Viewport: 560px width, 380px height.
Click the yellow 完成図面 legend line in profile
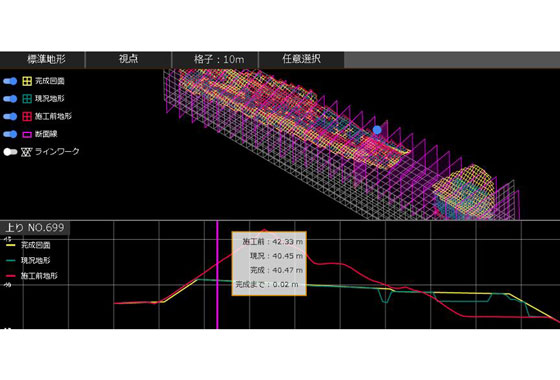click(11, 245)
